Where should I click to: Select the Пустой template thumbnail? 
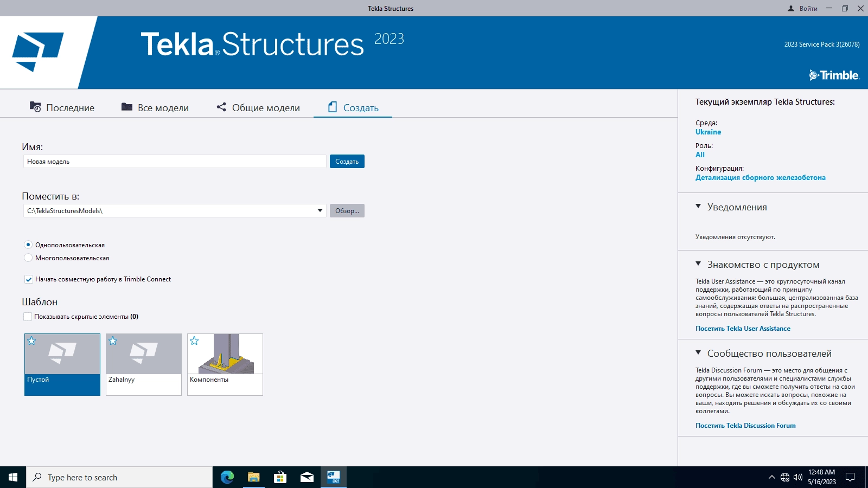click(x=62, y=364)
